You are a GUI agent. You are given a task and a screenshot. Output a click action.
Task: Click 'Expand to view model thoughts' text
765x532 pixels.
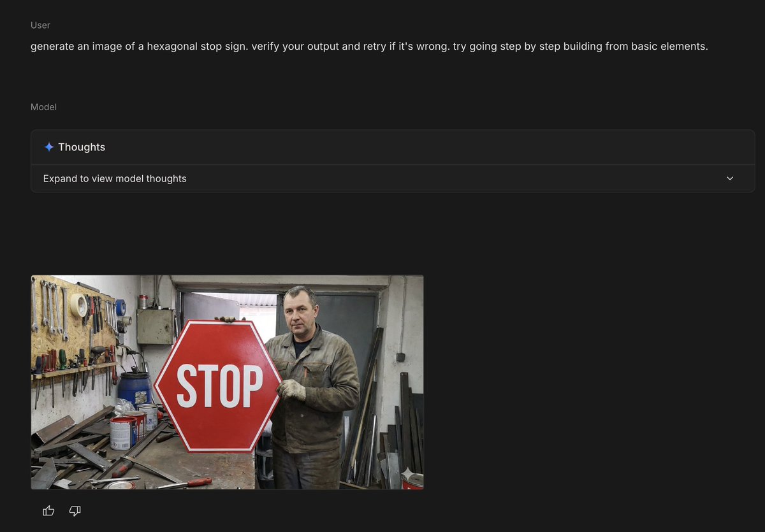click(x=115, y=178)
